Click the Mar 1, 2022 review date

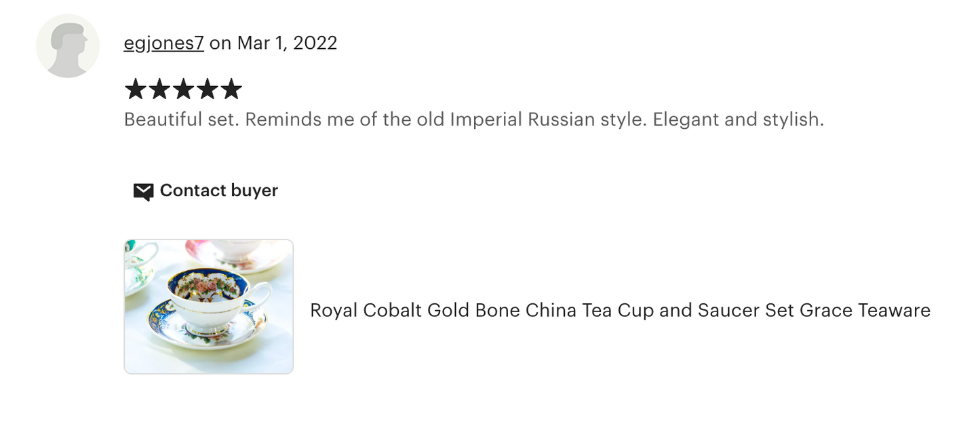tap(287, 43)
